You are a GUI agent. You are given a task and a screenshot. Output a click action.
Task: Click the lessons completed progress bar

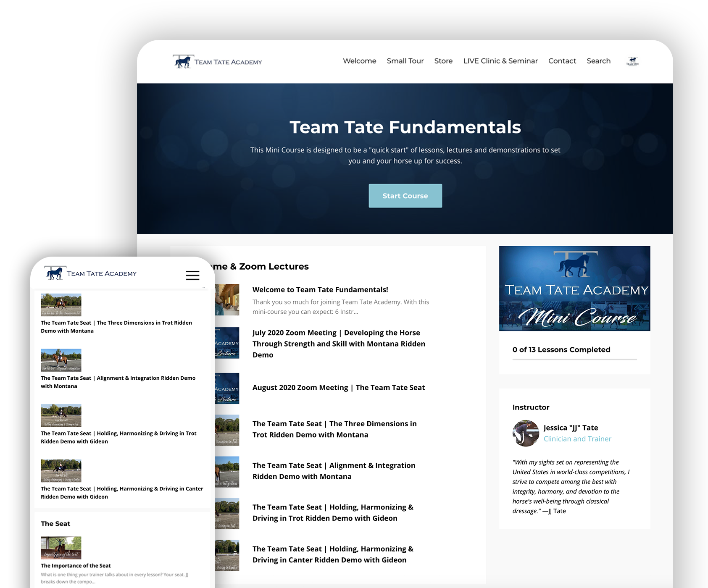point(575,359)
